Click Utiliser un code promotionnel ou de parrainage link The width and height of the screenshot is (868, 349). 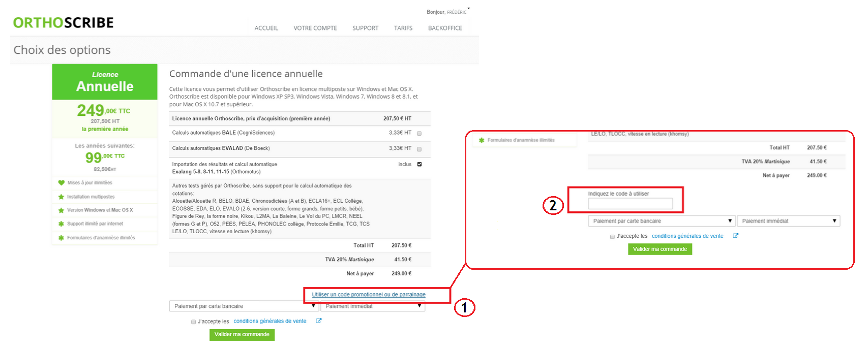pos(369,295)
